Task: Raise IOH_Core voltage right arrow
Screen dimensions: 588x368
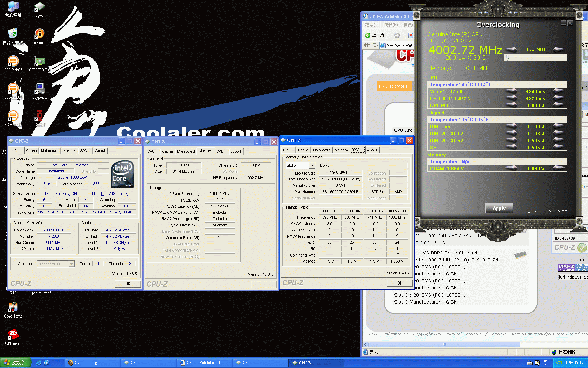Action: tap(559, 127)
